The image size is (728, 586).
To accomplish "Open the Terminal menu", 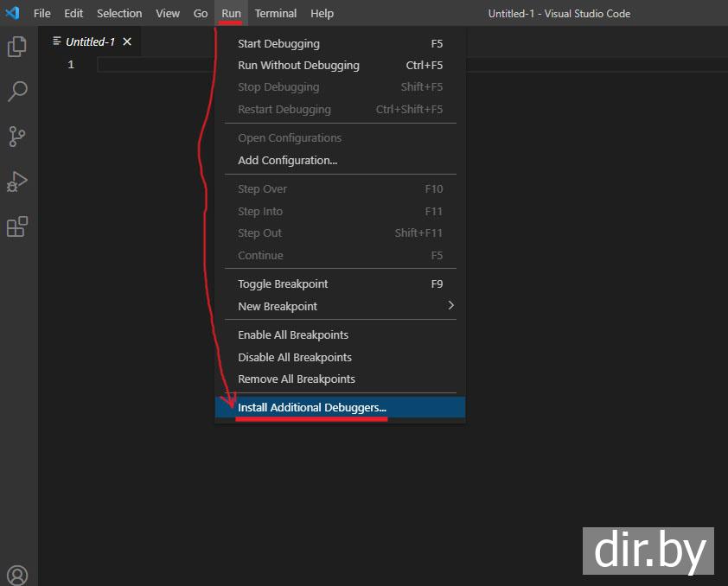I will click(x=275, y=13).
